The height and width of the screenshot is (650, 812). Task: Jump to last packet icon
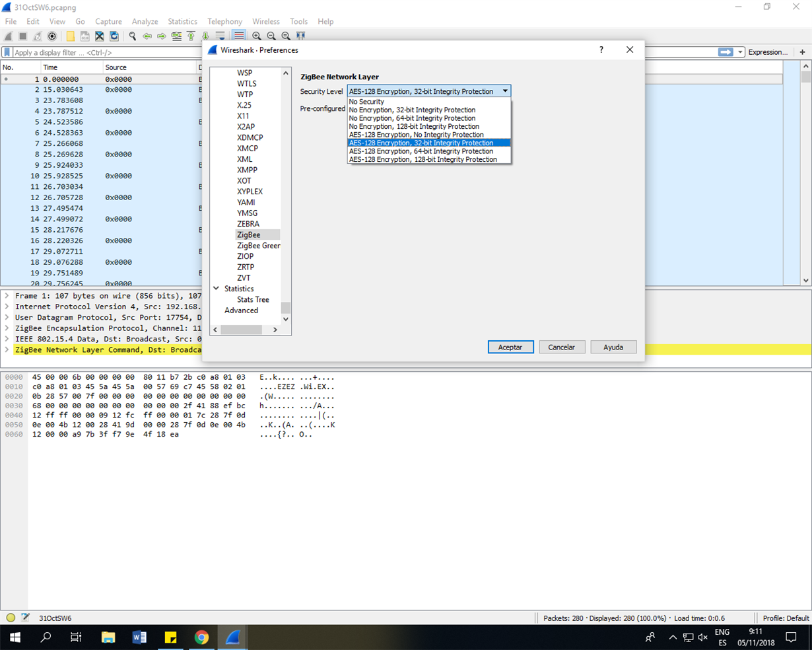pyautogui.click(x=205, y=36)
